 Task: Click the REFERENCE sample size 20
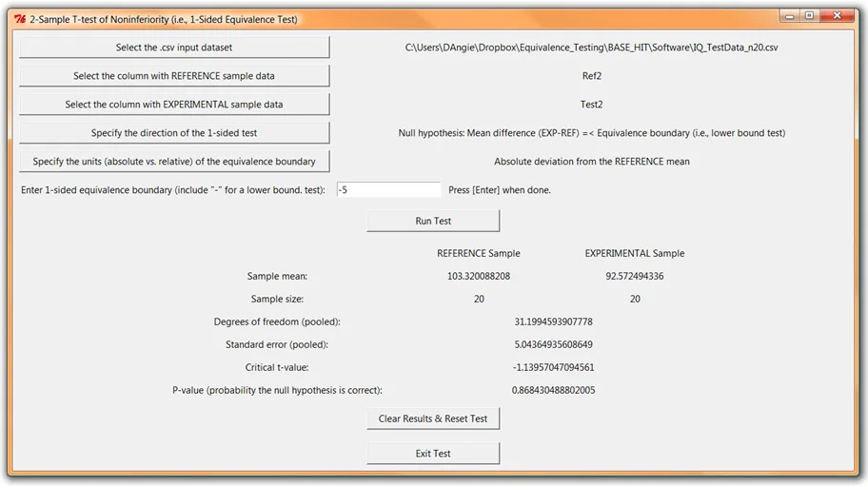479,300
